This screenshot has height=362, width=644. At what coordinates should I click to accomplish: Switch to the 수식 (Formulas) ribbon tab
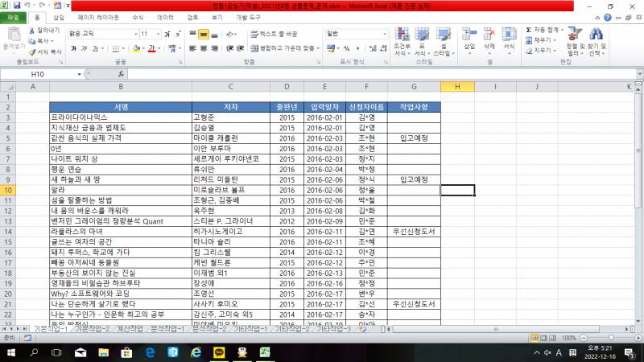click(x=138, y=16)
